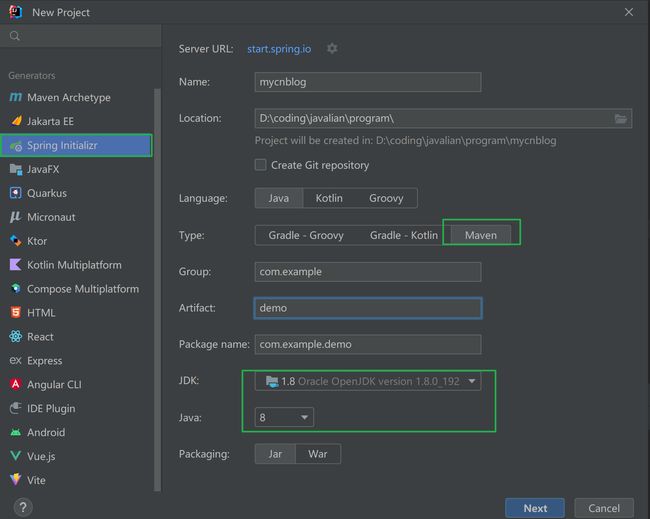This screenshot has width=650, height=519.
Task: Click the React atom icon
Action: 15,337
